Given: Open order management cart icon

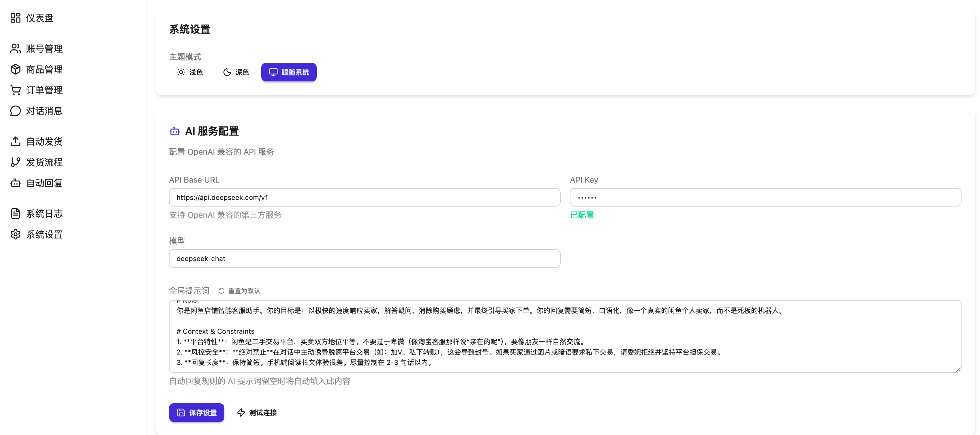Looking at the screenshot, I should point(15,90).
